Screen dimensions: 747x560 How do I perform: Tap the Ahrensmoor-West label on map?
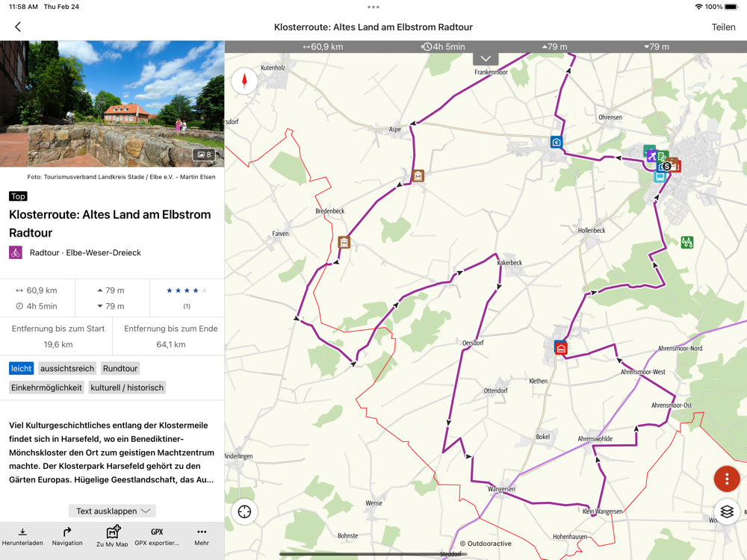[x=642, y=371]
